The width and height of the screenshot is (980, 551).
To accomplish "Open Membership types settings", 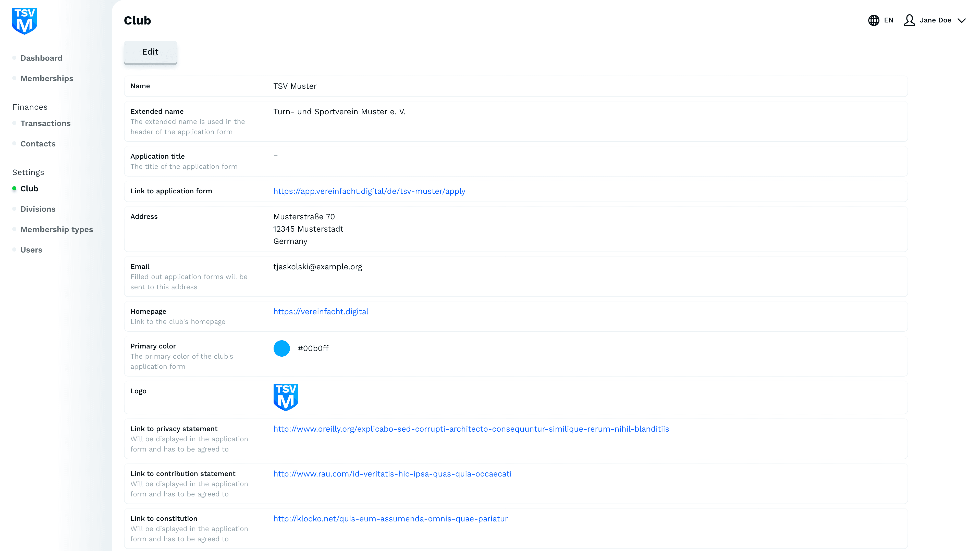I will (57, 229).
